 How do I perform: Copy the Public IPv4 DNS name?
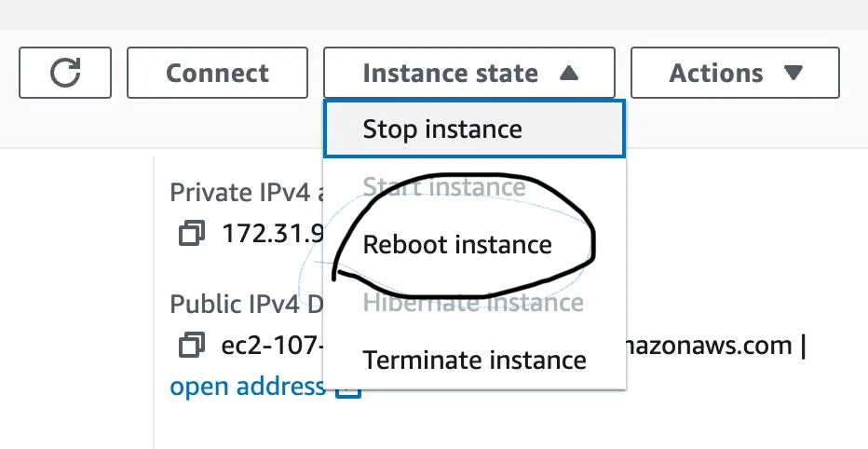pos(191,345)
